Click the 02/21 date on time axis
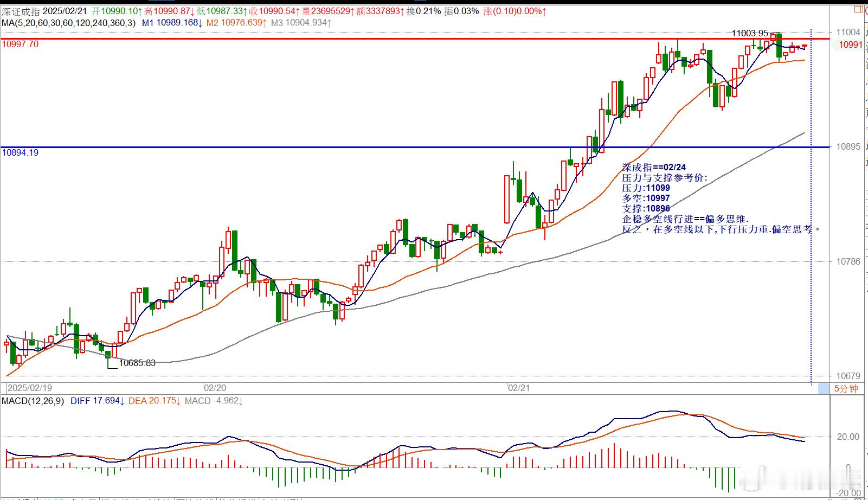 [x=518, y=388]
